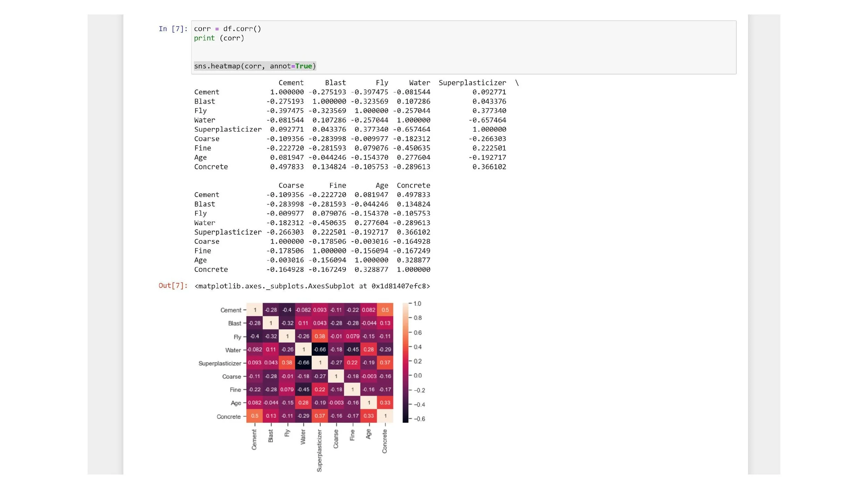Click heatmap cell Age row, Water column
This screenshot has height=489, width=868.
[x=303, y=402]
